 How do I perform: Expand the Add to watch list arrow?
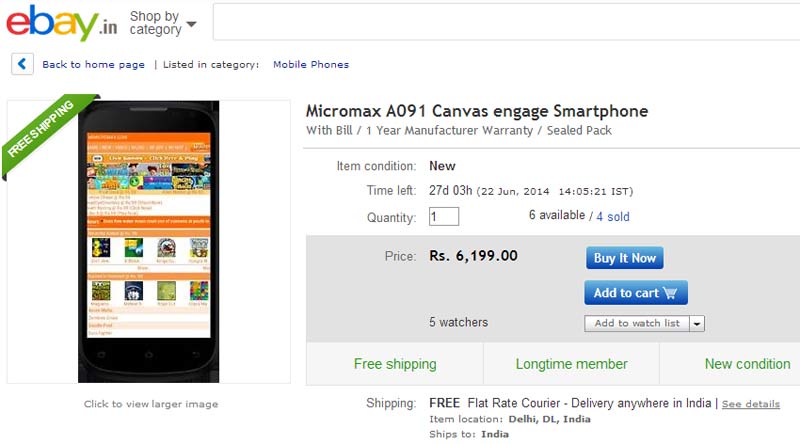click(x=697, y=324)
